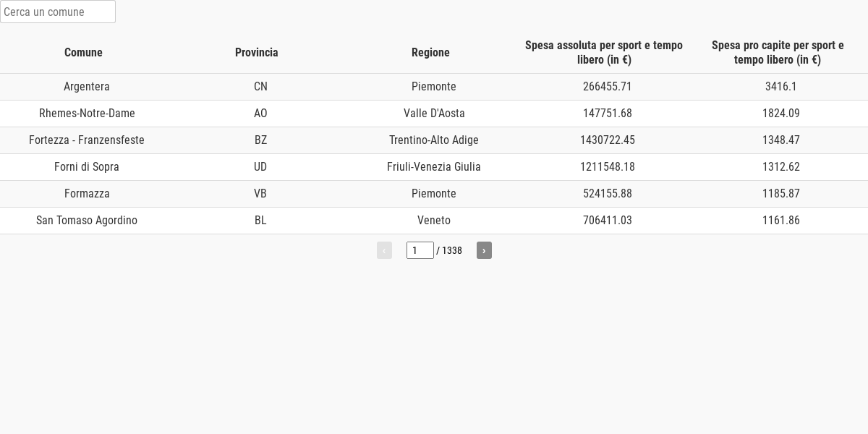Screen dimensions: 868x434
Task: Click the page number input field
Action: (420, 250)
